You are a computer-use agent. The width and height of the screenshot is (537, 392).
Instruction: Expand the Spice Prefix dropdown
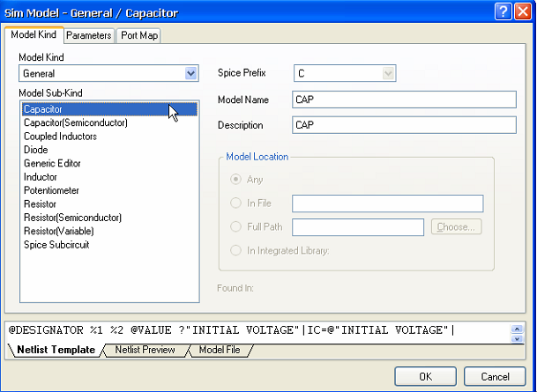click(x=388, y=73)
